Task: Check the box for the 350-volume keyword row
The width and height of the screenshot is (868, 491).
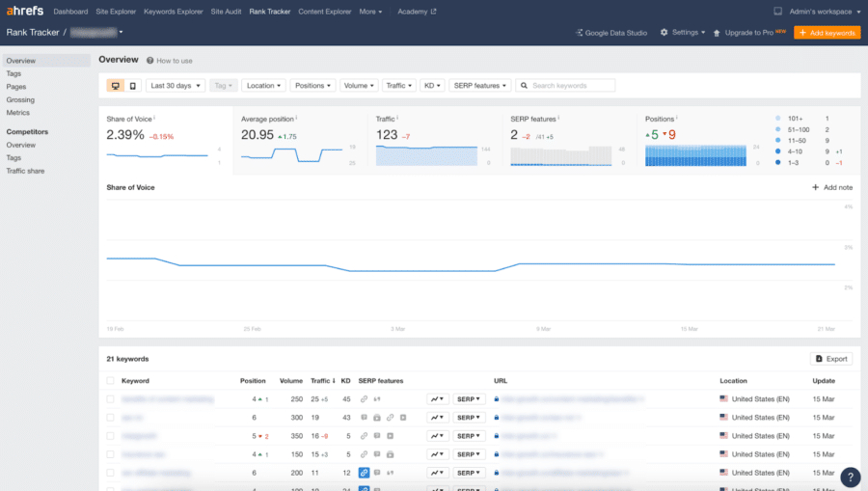Action: pyautogui.click(x=110, y=436)
